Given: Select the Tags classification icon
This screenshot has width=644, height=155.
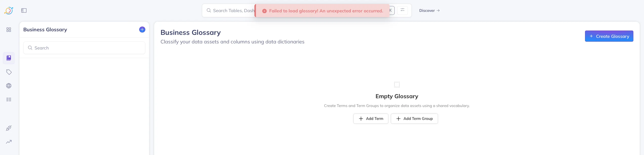Looking at the screenshot, I should coord(9,72).
